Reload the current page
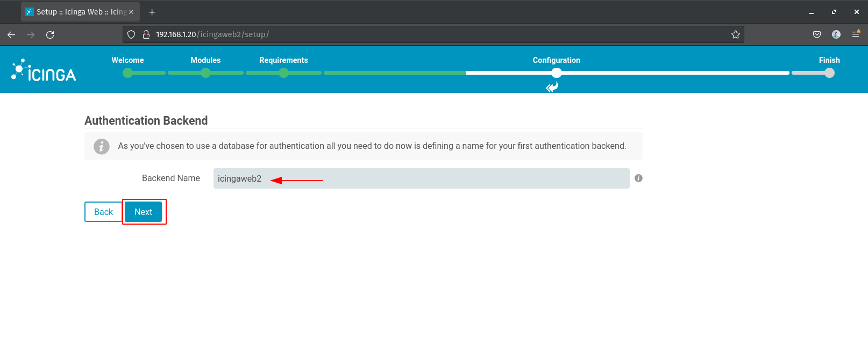 point(50,34)
